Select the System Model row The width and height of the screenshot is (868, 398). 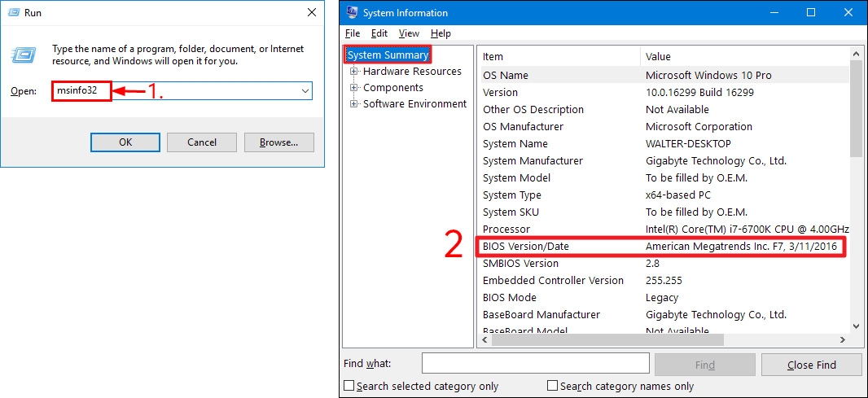click(x=664, y=178)
